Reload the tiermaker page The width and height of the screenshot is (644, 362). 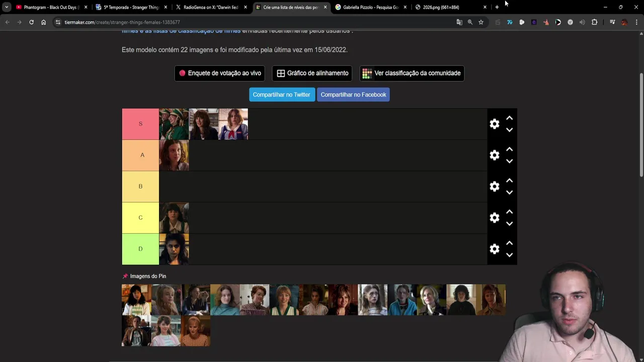pos(31,22)
